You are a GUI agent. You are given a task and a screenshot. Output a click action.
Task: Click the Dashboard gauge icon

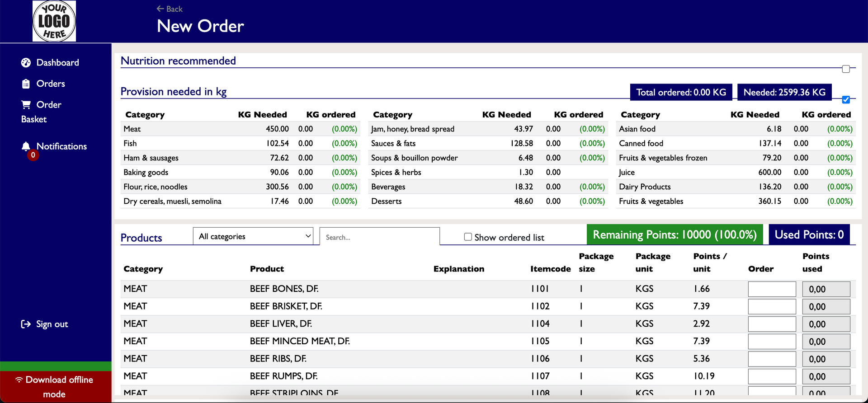[26, 63]
